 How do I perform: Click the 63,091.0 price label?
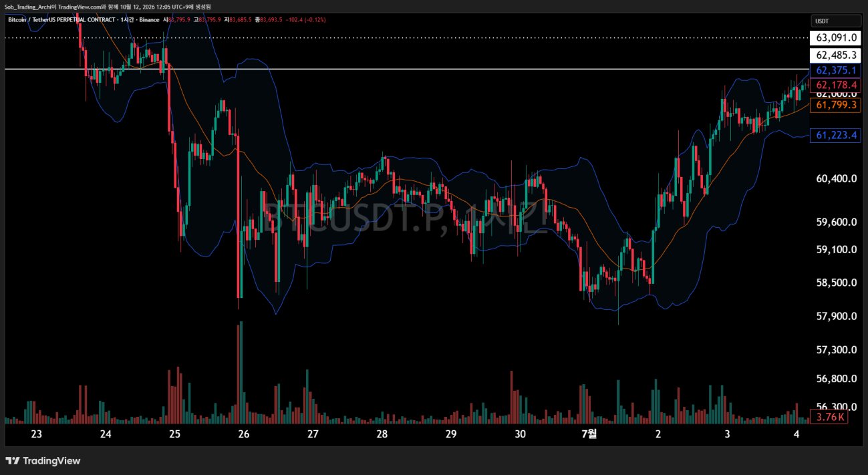[x=836, y=38]
